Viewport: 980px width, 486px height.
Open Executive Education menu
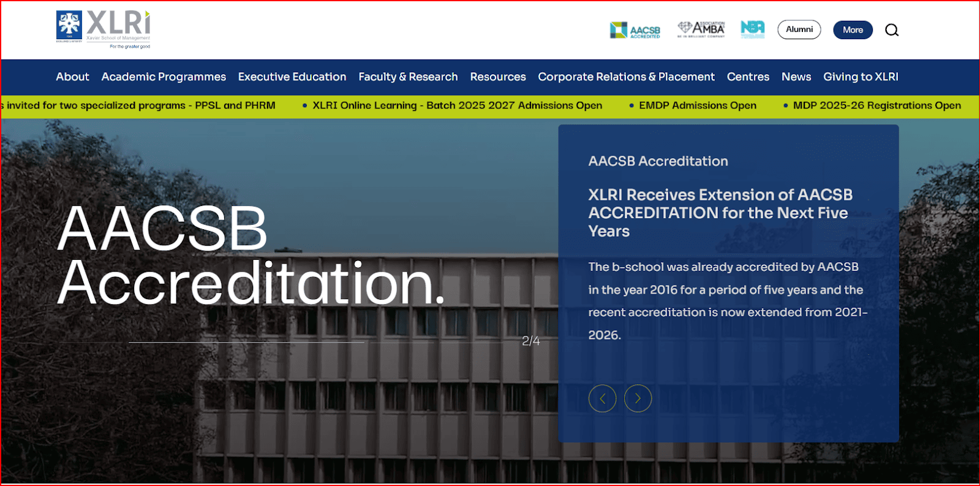(292, 77)
